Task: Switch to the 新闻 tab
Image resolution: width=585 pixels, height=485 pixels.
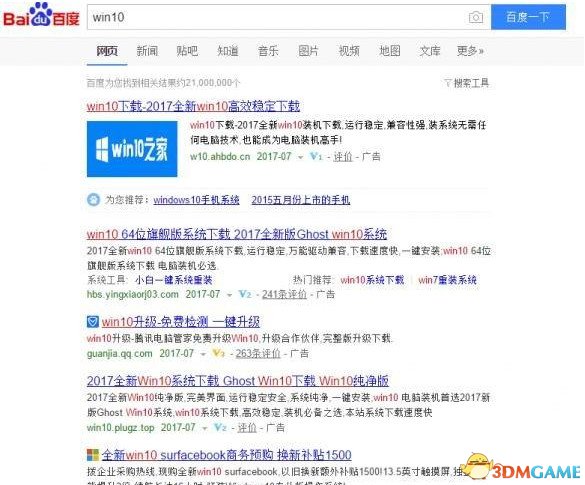Action: (x=147, y=51)
